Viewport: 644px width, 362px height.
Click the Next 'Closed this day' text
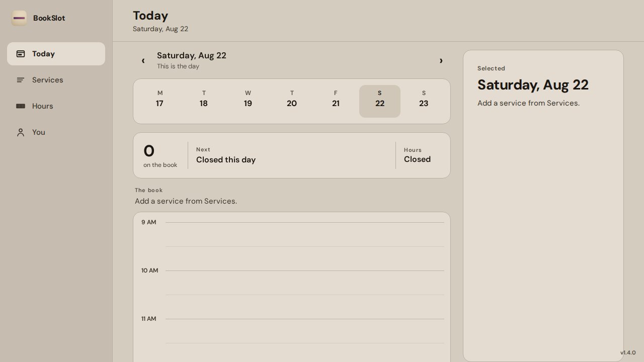(x=226, y=160)
